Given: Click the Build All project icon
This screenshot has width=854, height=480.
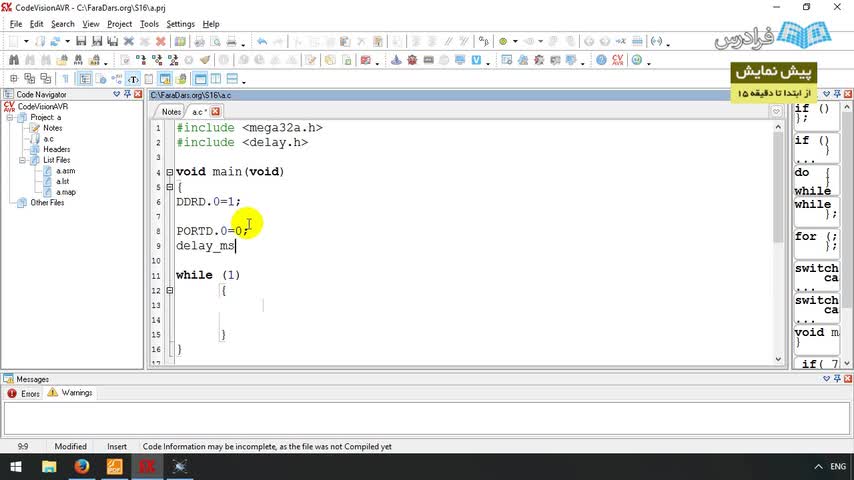Looking at the screenshot, I should click(173, 60).
